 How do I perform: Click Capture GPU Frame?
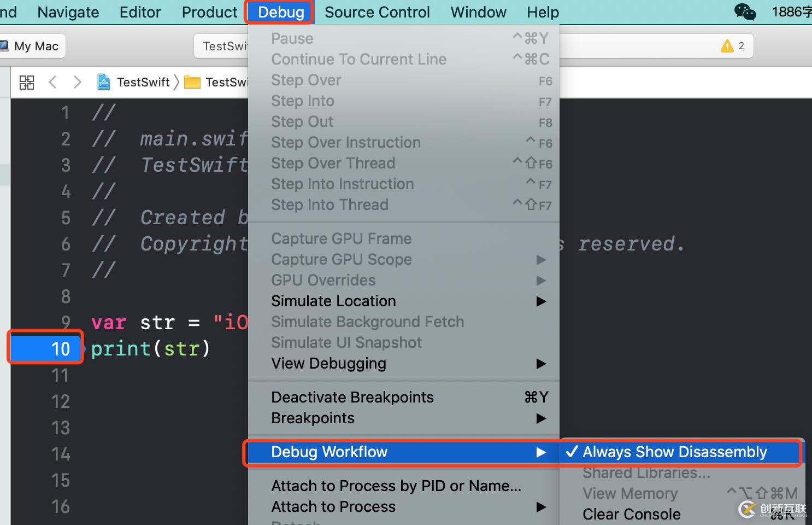coord(404,238)
